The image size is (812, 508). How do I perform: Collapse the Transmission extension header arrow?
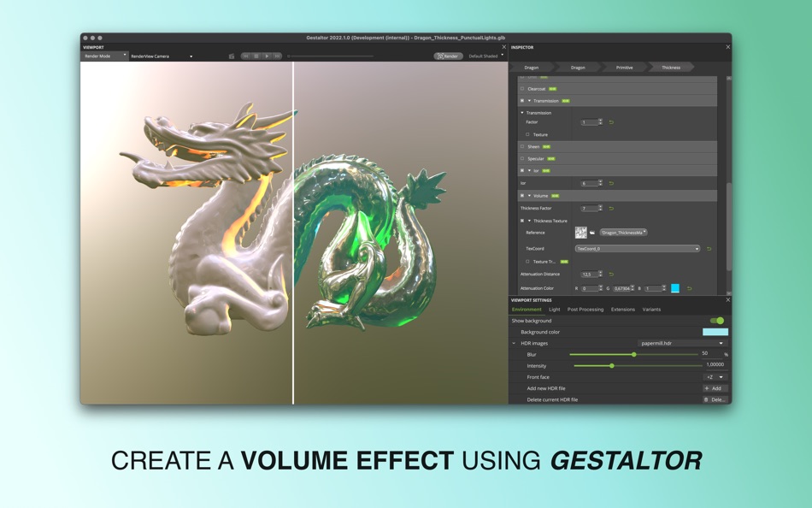(529, 101)
